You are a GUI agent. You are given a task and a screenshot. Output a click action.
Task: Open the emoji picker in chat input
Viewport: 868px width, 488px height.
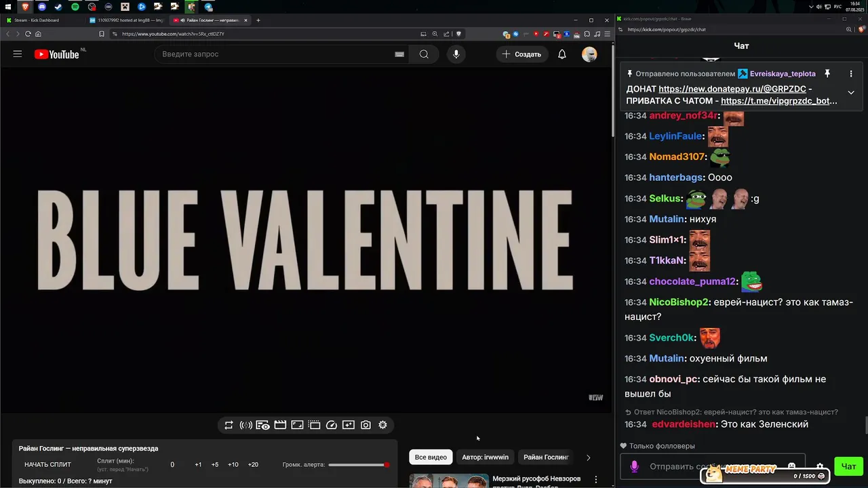click(x=791, y=466)
